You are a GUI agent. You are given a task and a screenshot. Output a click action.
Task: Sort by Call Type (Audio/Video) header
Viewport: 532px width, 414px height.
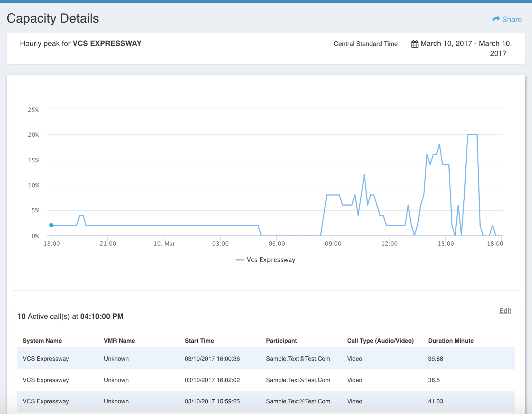click(380, 340)
